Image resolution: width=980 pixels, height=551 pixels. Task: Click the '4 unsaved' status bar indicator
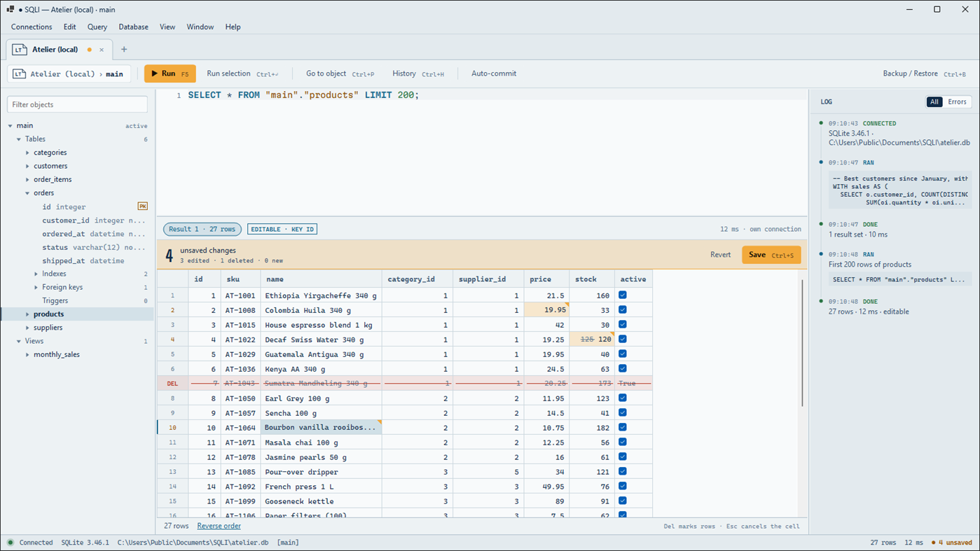[953, 543]
